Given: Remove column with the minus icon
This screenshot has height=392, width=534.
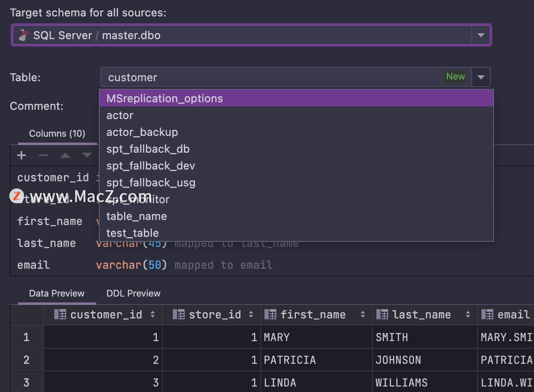Looking at the screenshot, I should [x=43, y=156].
